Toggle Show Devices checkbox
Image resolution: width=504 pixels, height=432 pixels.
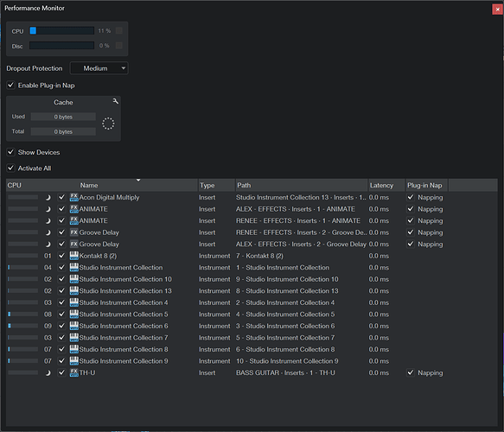pyautogui.click(x=10, y=152)
